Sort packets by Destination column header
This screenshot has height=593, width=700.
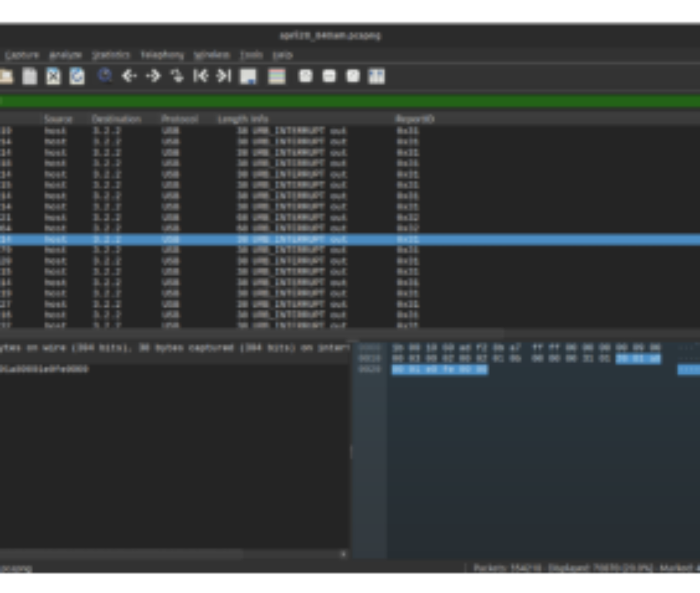pos(116,119)
